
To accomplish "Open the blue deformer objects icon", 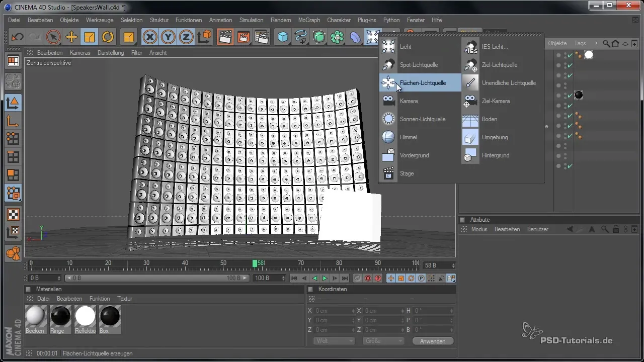I will pos(355,37).
